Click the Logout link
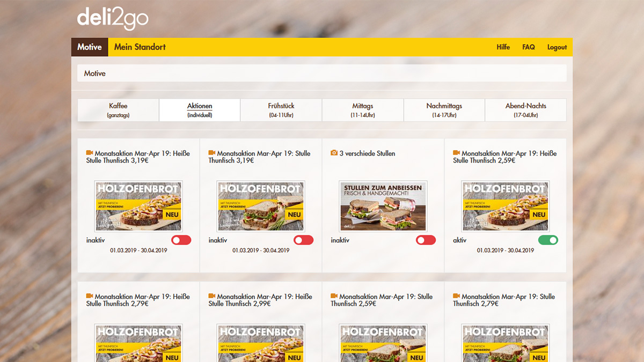Viewport: 644px width, 362px height. pyautogui.click(x=557, y=47)
